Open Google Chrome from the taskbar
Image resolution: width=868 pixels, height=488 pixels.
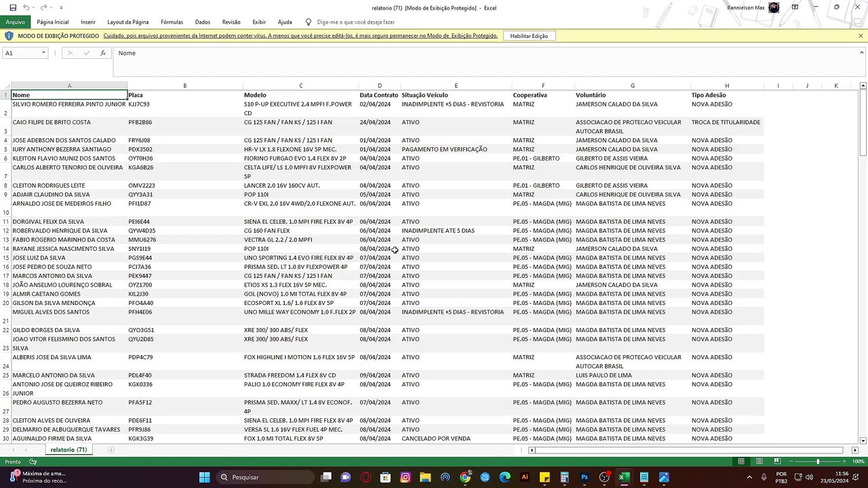pos(465,477)
